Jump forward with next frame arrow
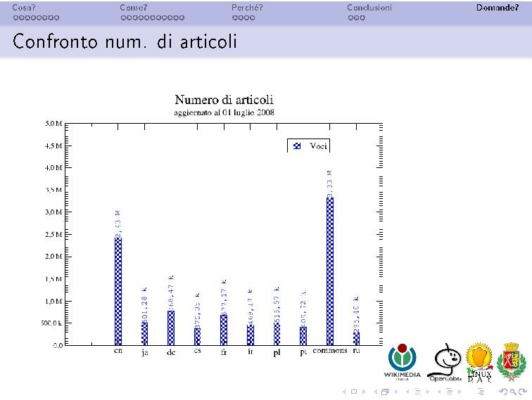This screenshot has height=400, width=532. point(396,392)
